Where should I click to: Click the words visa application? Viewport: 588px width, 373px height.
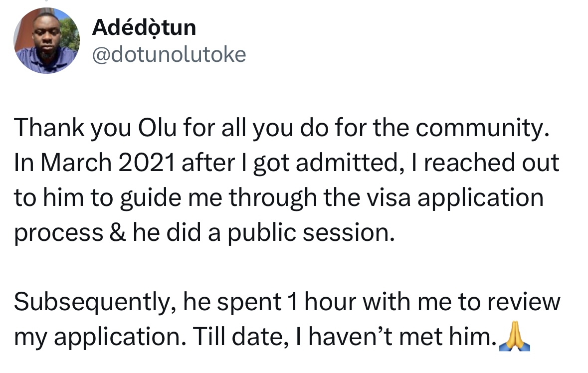[455, 198]
